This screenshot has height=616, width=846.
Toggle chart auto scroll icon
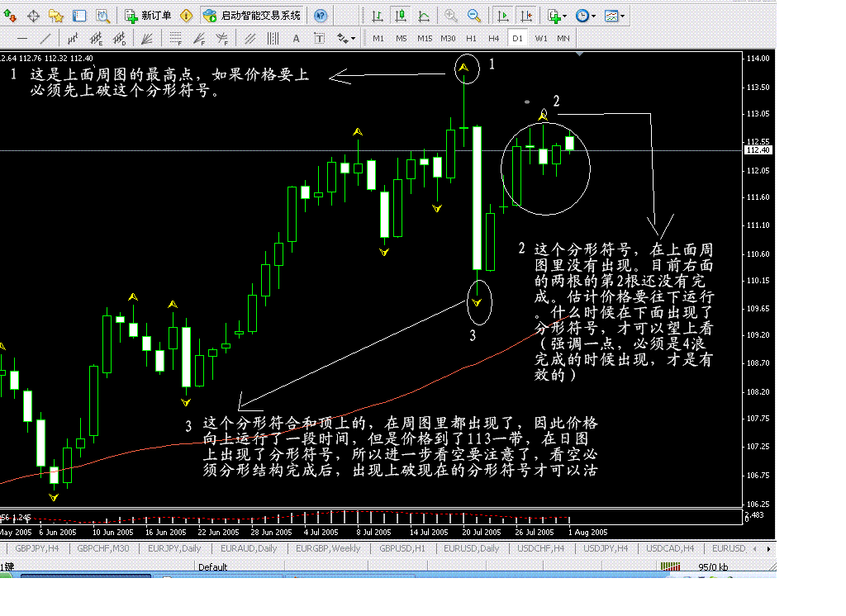point(503,16)
